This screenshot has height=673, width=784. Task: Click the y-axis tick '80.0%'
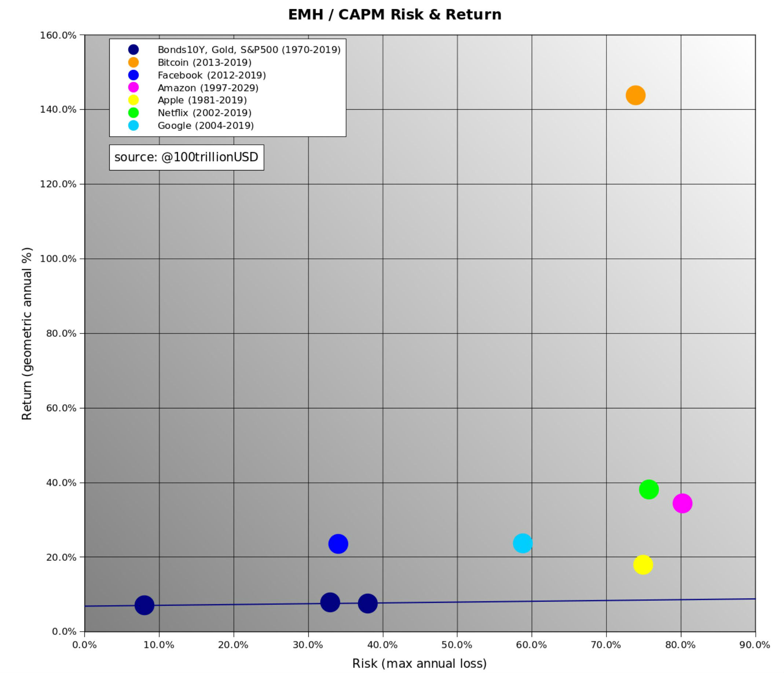point(61,334)
